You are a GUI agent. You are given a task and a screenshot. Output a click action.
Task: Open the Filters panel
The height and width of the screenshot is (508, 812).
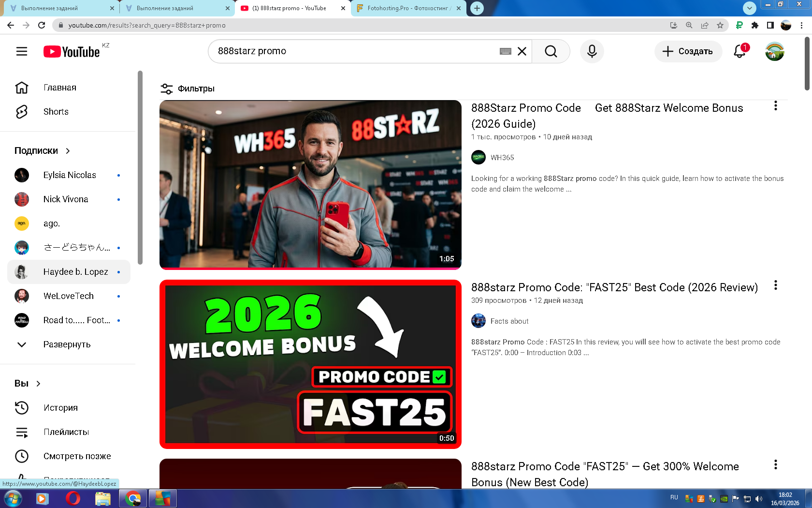[188, 89]
